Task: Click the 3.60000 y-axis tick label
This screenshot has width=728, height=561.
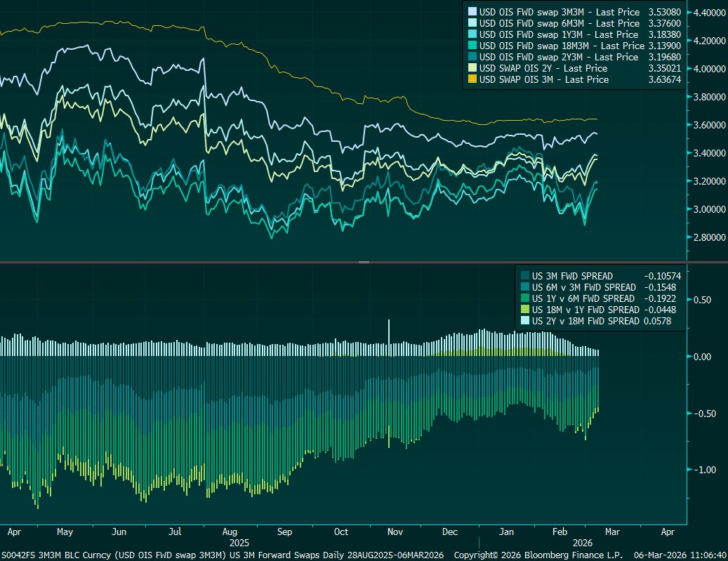Action: 710,125
